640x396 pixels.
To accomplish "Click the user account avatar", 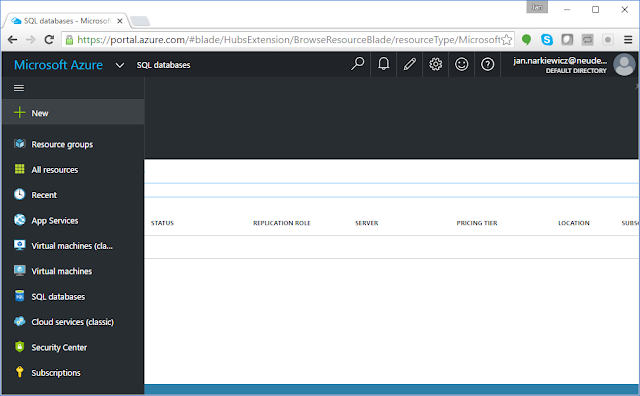I will pyautogui.click(x=624, y=65).
